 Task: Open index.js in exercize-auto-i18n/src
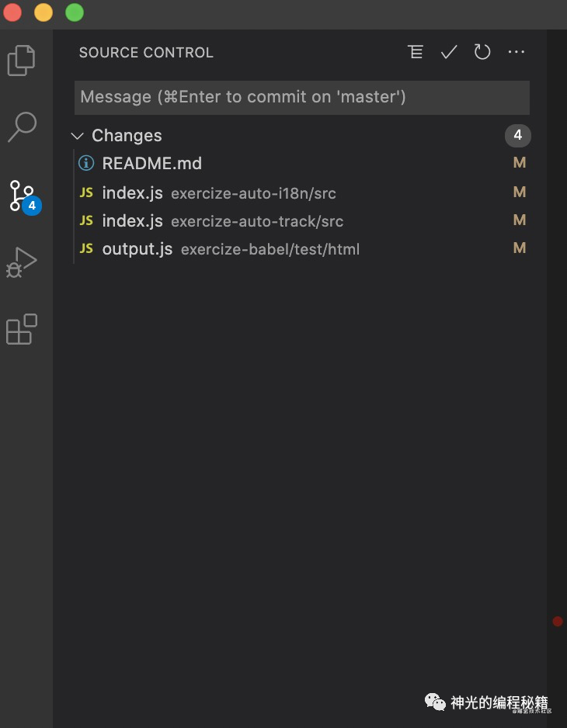point(133,192)
